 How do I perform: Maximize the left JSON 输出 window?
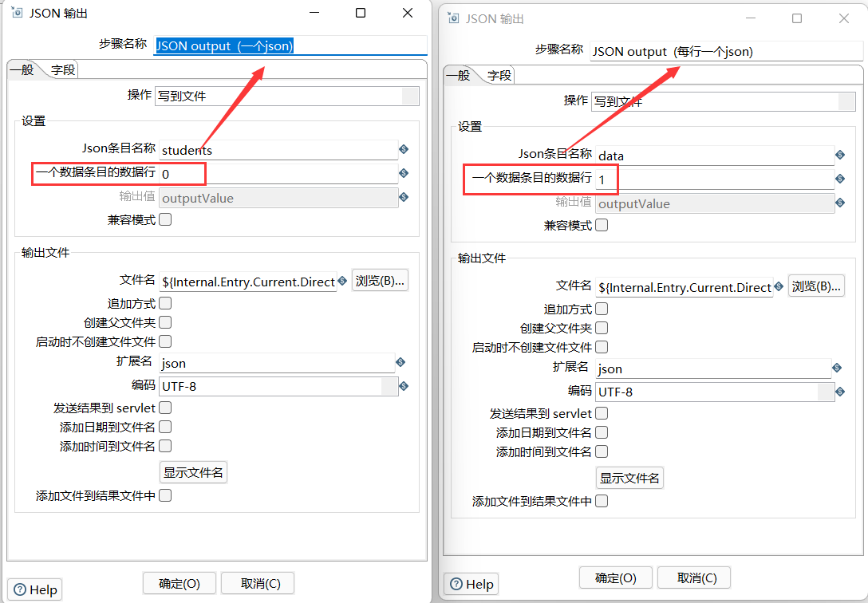(361, 12)
